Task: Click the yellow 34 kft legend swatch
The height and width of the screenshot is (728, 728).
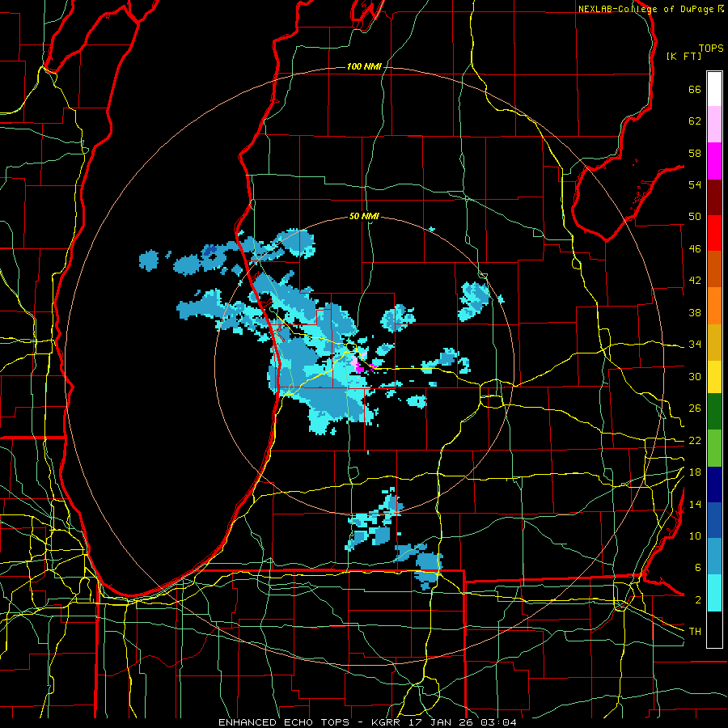Action: (x=714, y=377)
